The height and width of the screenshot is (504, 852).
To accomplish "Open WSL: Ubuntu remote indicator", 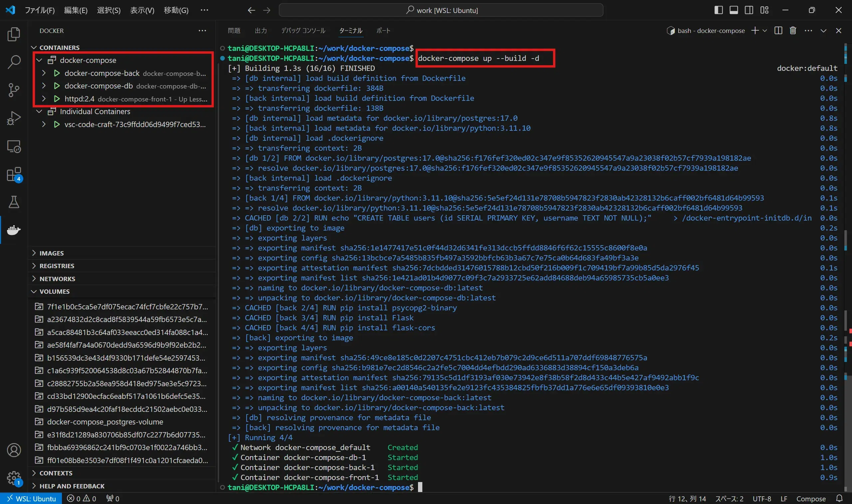I will point(31,498).
